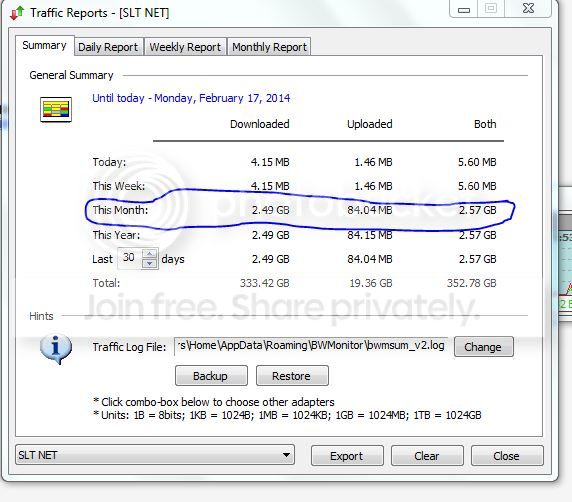Click the Today downloaded value 4.15 MB
Image resolution: width=572 pixels, height=502 pixels.
tap(270, 162)
